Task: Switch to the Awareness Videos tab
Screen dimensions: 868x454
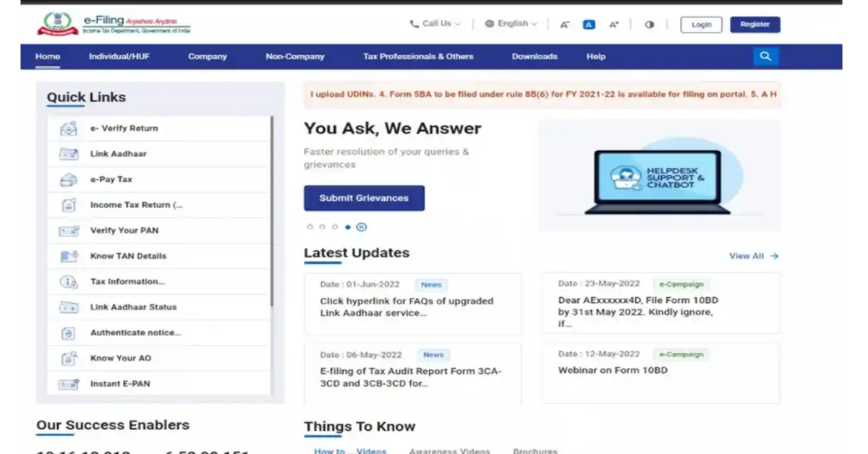Action: (449, 450)
